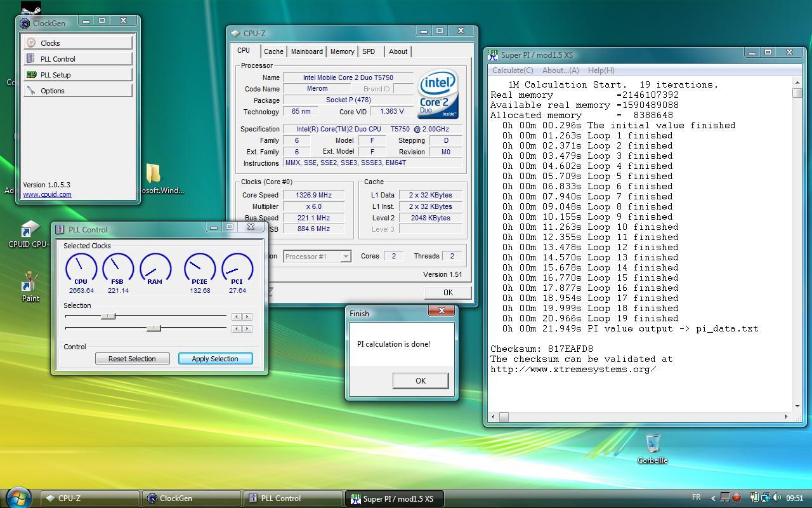Click the CPU gauge in PLL Control

pyautogui.click(x=81, y=269)
